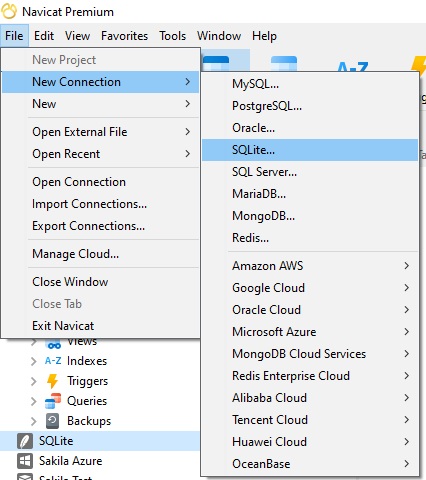Create a new MongoDB connection
Viewport: 426px width, 480px height.
(310, 216)
